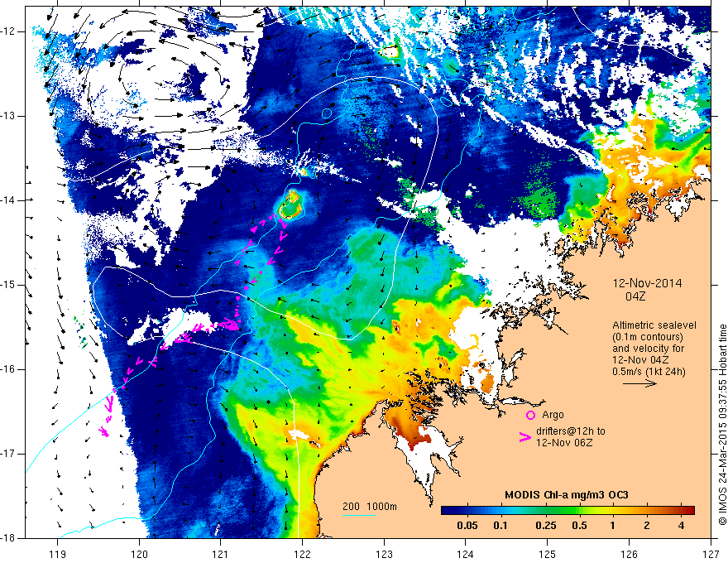
Task: Click the 'Altimetric sealevel' text
Action: pyautogui.click(x=654, y=325)
